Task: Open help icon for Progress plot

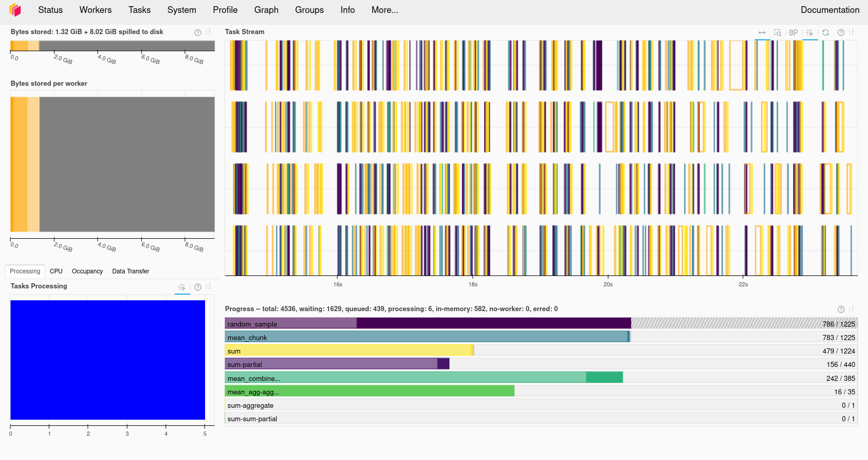Action: [x=841, y=310]
